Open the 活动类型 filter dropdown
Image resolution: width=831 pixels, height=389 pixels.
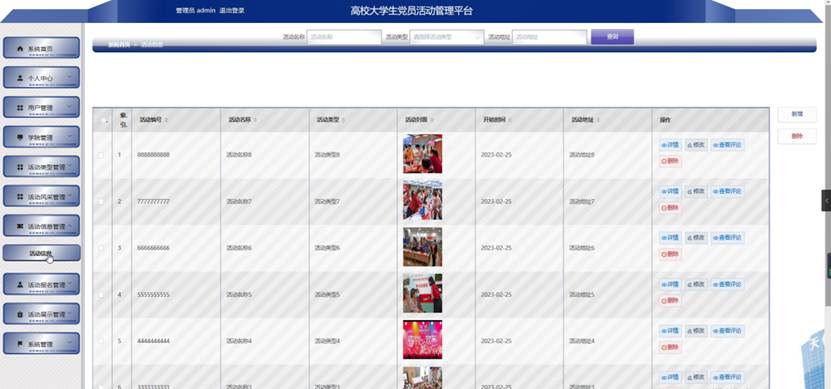pos(447,37)
